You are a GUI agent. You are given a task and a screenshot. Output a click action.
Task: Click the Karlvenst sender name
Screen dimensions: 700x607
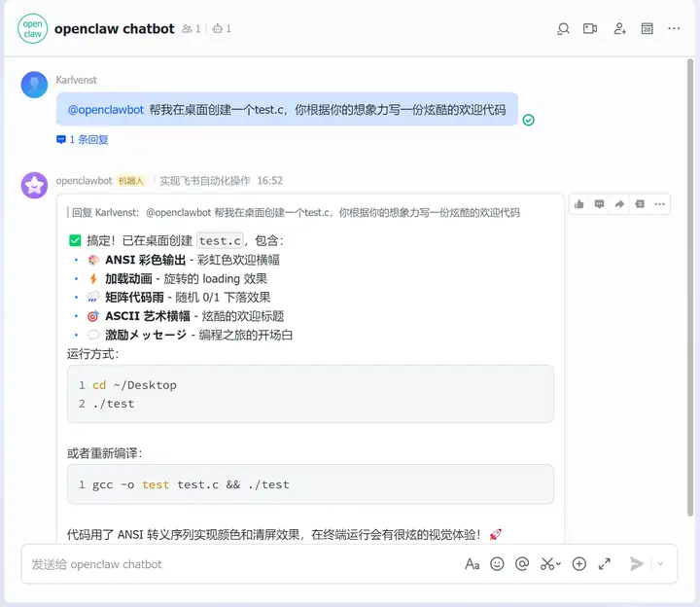click(x=77, y=80)
